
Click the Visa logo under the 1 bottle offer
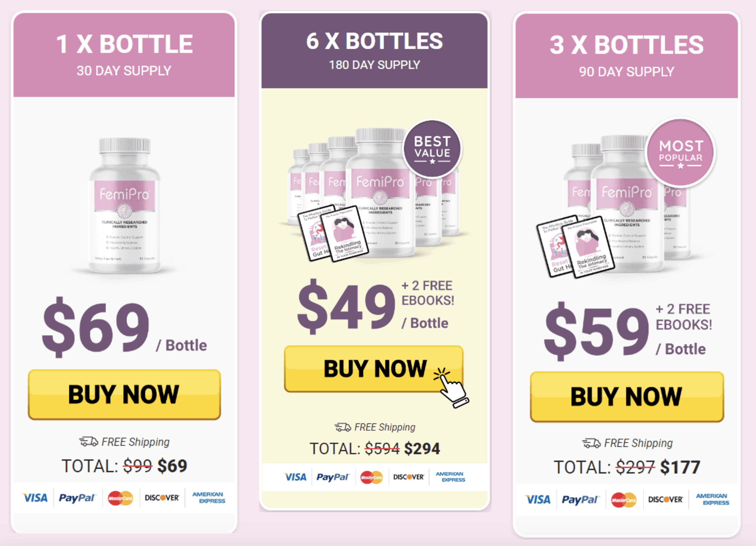[35, 498]
